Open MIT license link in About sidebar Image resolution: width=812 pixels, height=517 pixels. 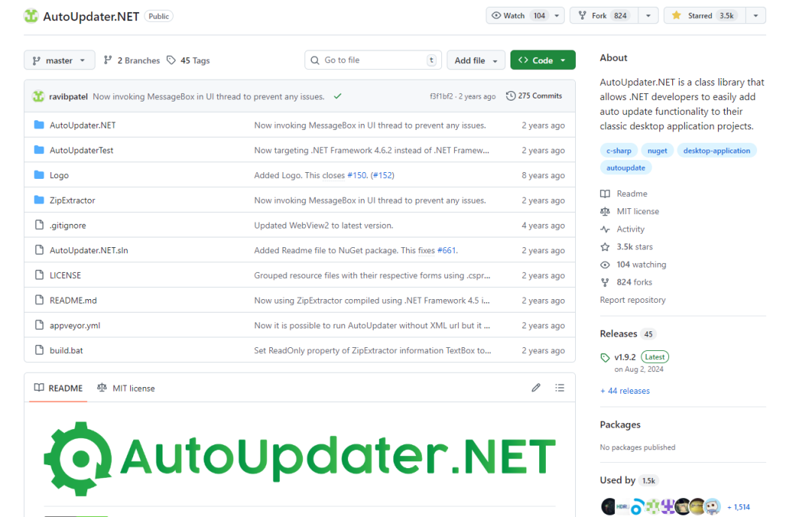630,211
